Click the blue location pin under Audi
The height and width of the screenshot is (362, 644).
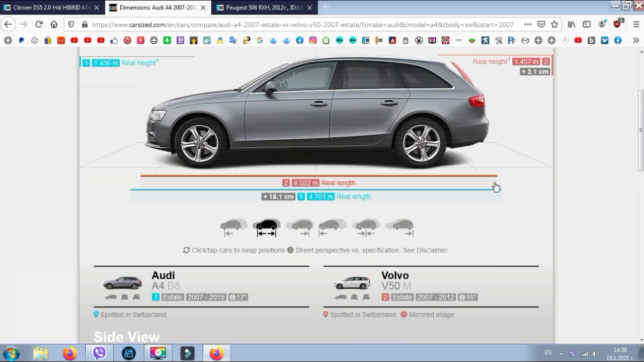(x=96, y=314)
